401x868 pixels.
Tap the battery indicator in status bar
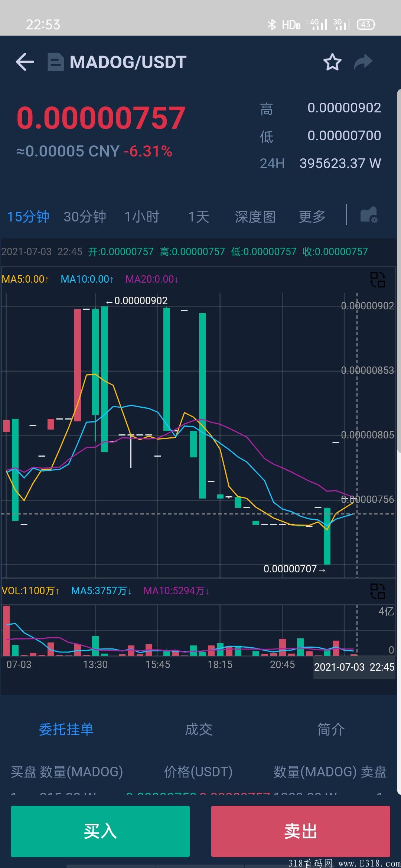[x=366, y=24]
